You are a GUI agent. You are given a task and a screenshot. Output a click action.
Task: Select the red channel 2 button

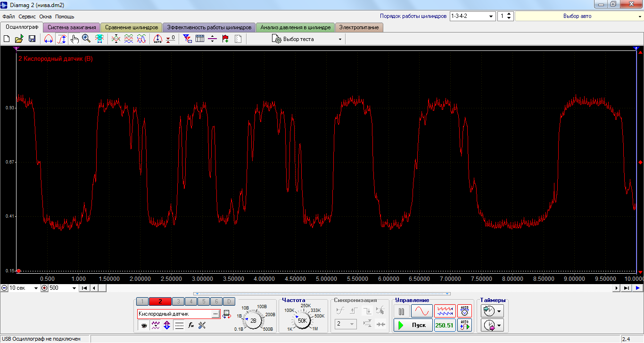(160, 302)
